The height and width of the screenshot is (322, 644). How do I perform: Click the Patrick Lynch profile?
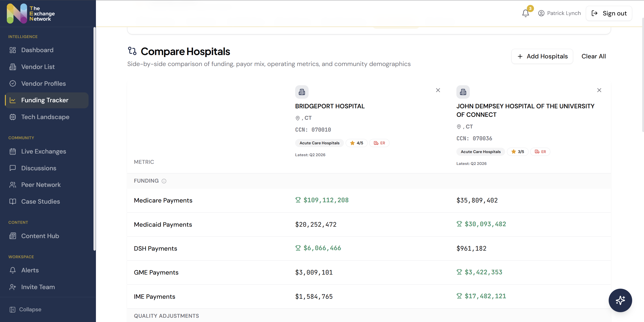[x=559, y=13]
